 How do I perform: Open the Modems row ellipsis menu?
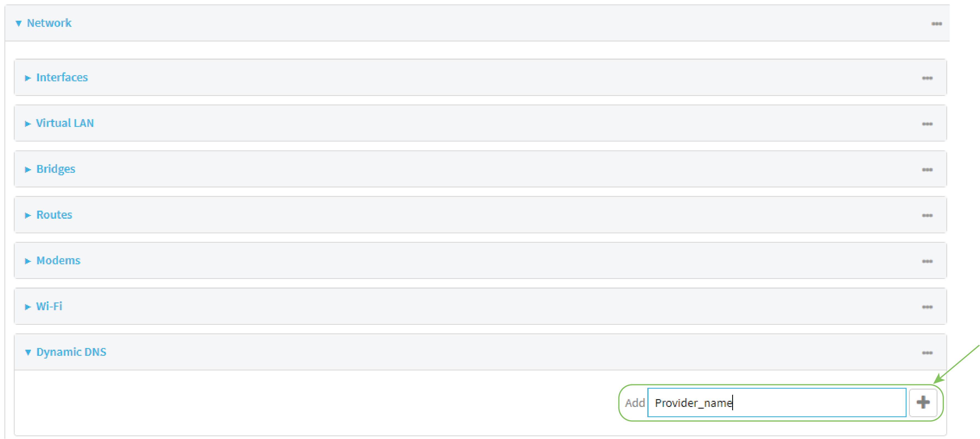(x=927, y=261)
